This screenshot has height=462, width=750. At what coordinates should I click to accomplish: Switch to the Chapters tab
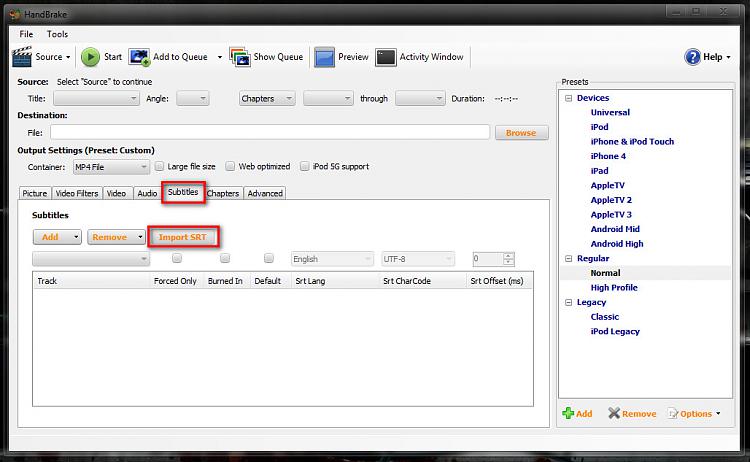tap(223, 193)
